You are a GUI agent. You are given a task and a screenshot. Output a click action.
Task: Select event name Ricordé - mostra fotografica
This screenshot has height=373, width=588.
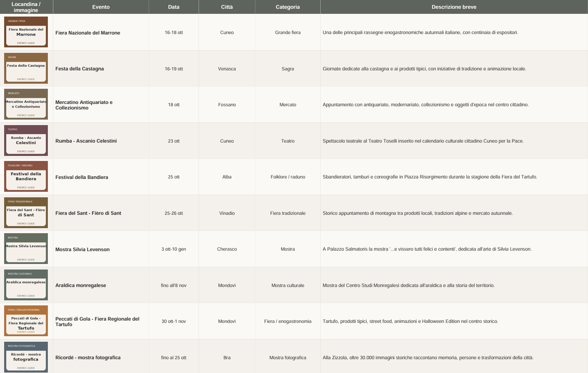88,358
